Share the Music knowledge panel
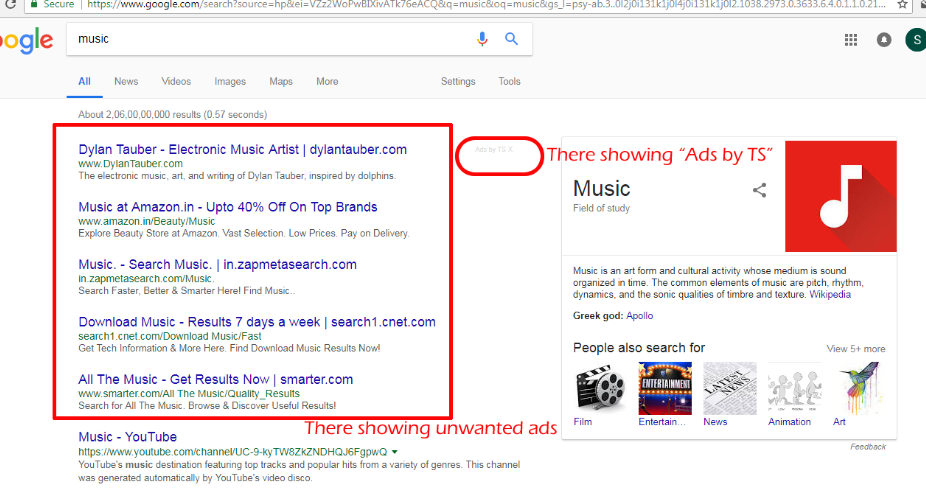926x489 pixels. 759,190
